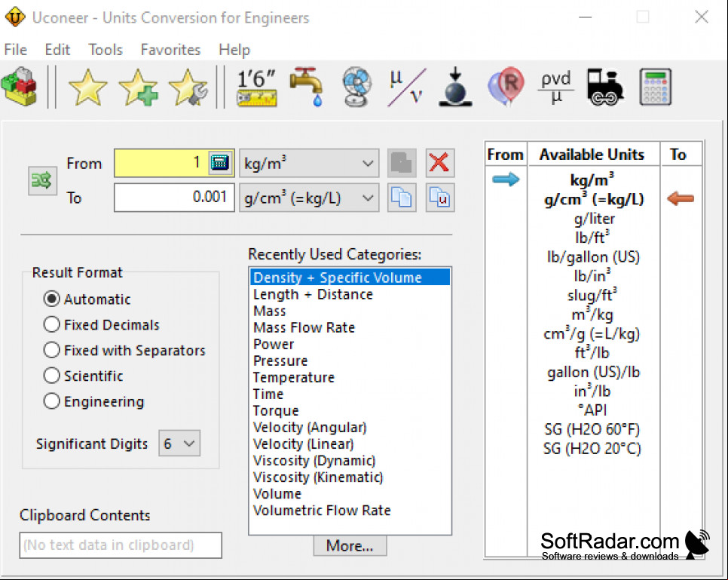This screenshot has height=580, width=728.
Task: Open the Tools menu
Action: coord(106,49)
